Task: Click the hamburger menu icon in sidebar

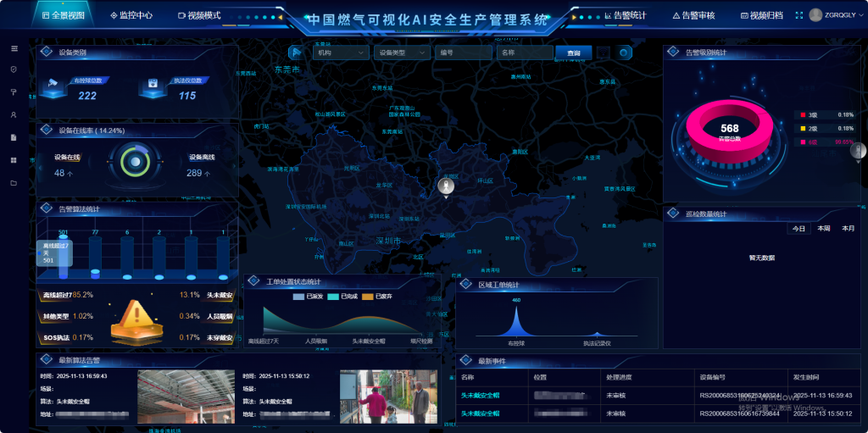Action: 14,49
